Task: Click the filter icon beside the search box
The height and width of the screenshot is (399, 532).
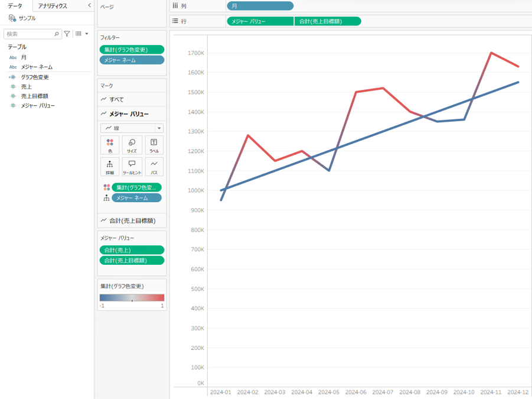Action: tap(67, 34)
